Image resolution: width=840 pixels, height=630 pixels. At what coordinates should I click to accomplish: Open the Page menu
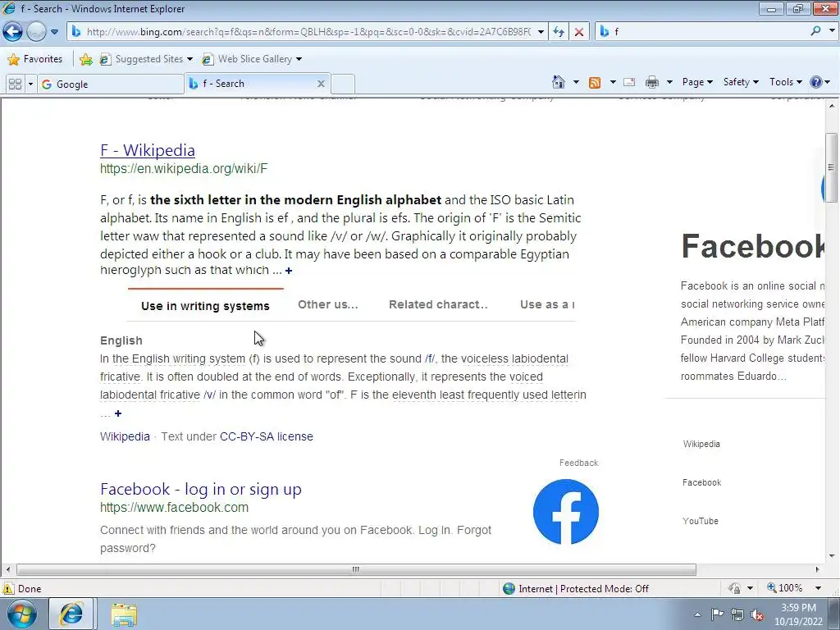coord(697,82)
